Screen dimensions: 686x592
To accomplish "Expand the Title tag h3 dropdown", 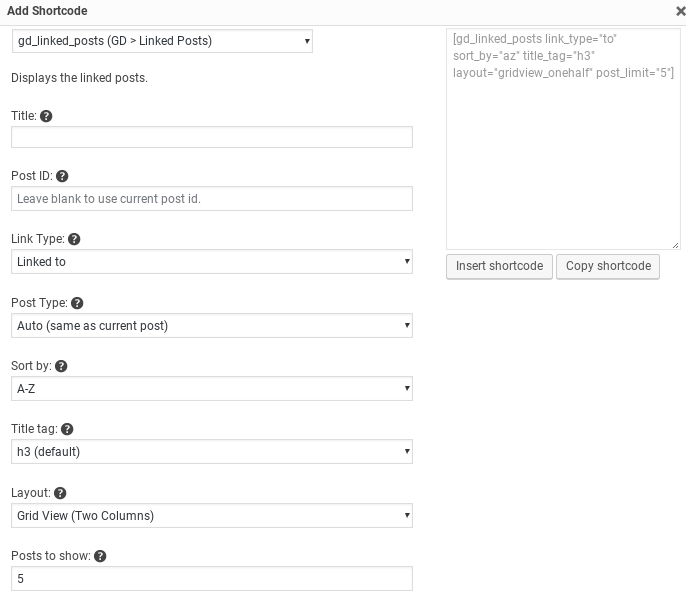I will tap(212, 452).
